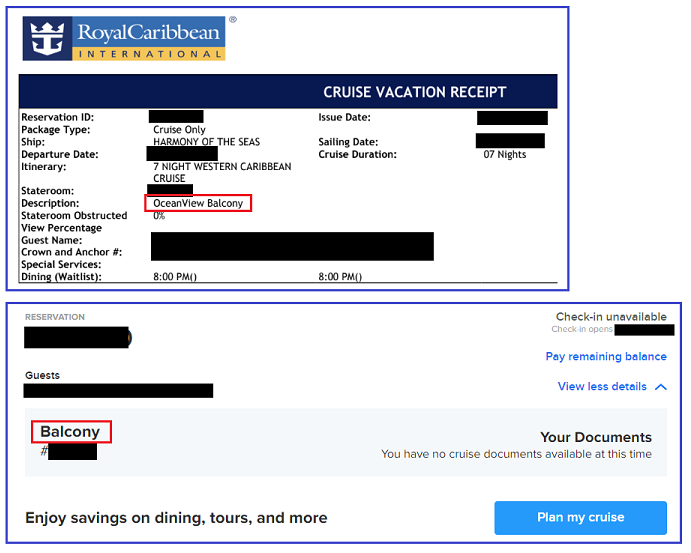The height and width of the screenshot is (553, 691).
Task: Click the chevron beside View less details
Action: point(661,387)
